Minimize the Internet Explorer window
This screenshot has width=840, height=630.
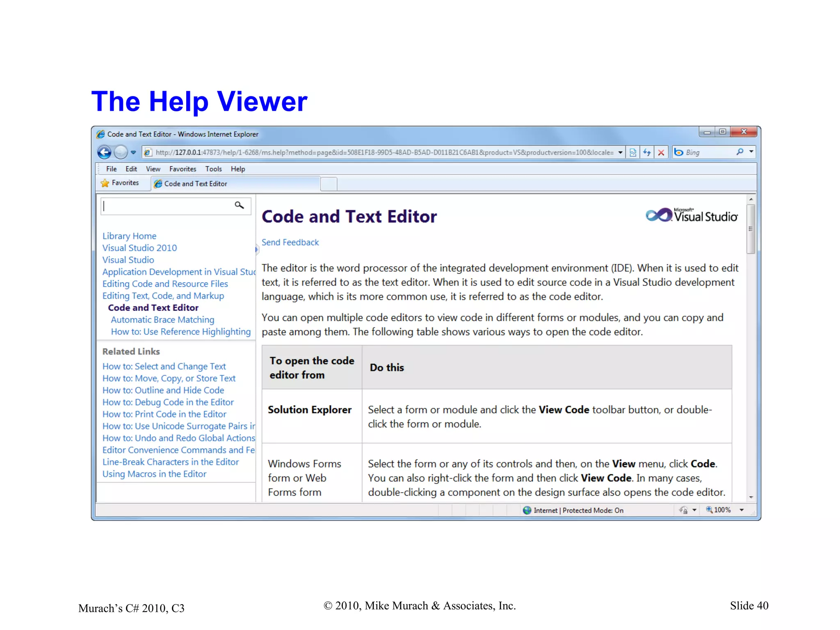click(707, 132)
